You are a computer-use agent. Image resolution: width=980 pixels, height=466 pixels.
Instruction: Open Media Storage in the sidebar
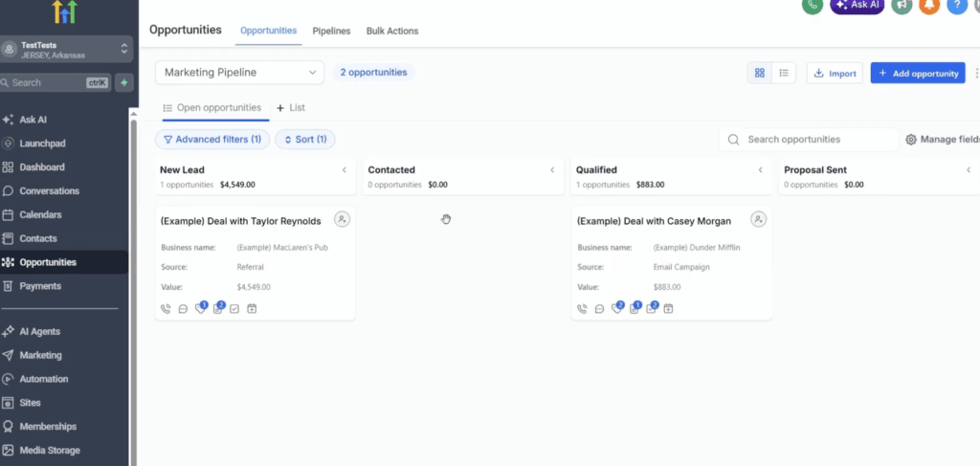[x=50, y=451]
